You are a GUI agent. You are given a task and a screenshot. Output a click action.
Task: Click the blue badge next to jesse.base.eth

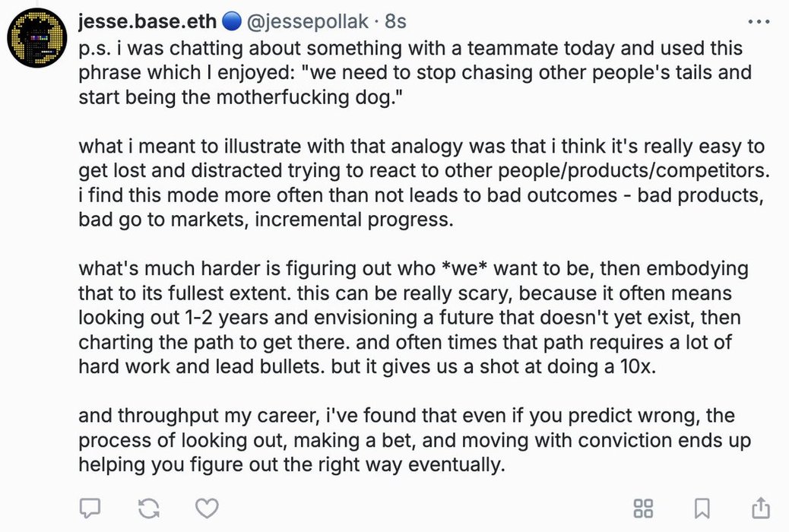[232, 21]
